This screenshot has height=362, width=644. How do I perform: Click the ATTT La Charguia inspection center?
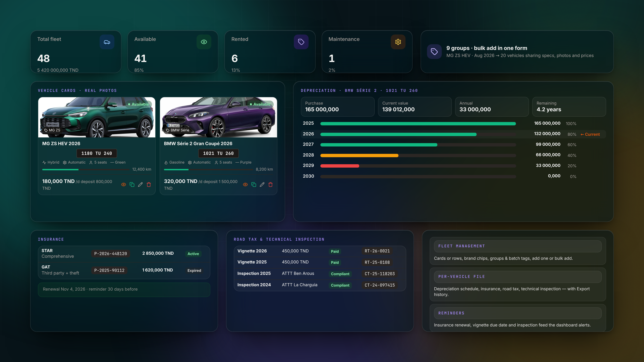pos(300,285)
